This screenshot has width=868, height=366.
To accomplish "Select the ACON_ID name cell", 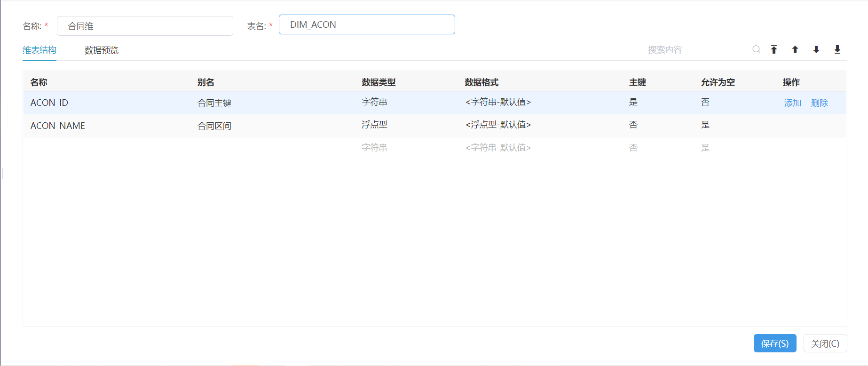I will tap(49, 103).
